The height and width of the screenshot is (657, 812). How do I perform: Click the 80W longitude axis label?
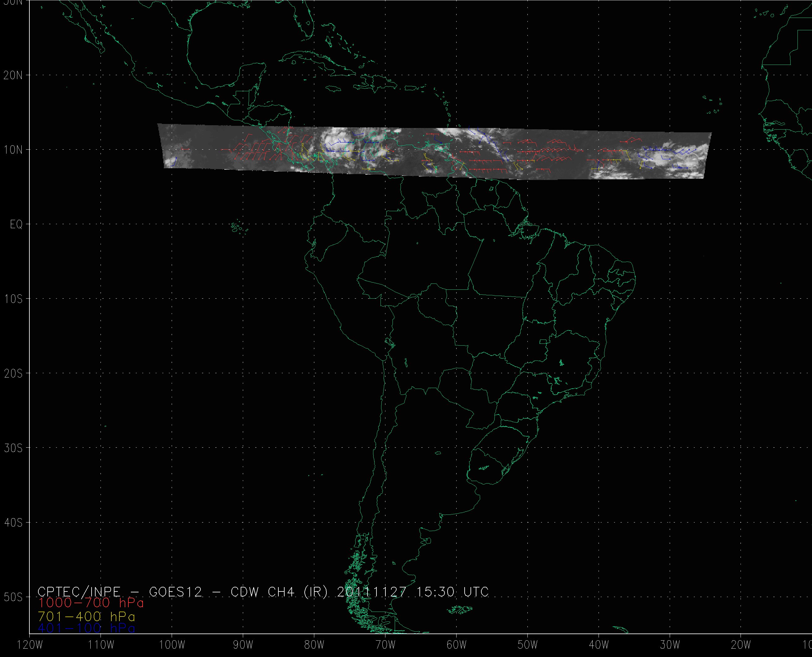314,646
